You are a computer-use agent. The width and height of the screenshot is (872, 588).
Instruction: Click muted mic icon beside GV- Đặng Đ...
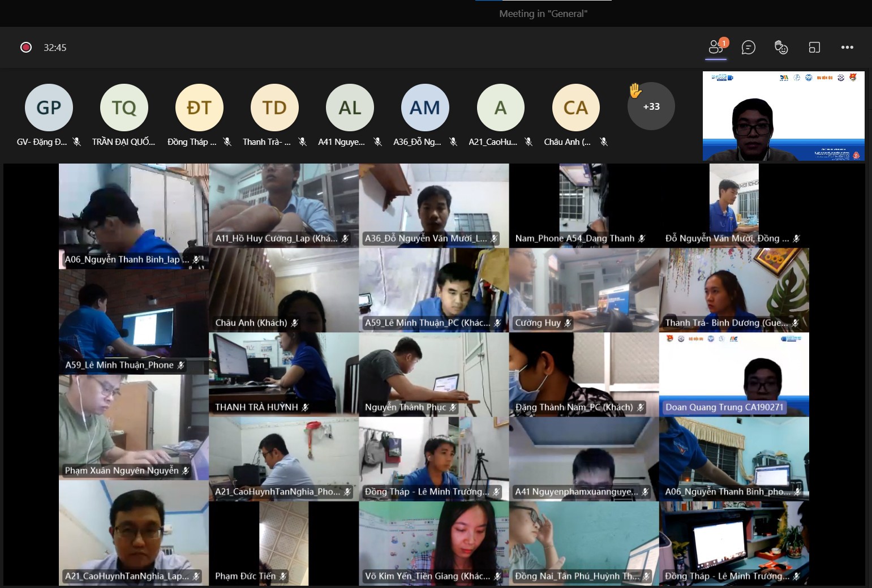77,142
